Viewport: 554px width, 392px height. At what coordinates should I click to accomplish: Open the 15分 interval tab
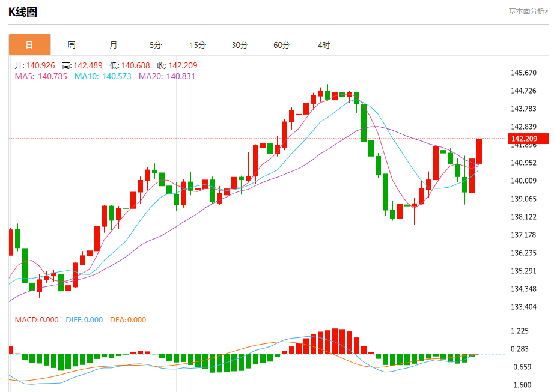coord(198,45)
